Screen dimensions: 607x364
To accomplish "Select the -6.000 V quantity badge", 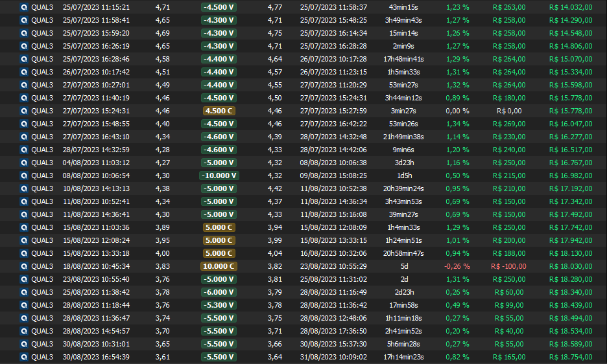I will pyautogui.click(x=219, y=292).
